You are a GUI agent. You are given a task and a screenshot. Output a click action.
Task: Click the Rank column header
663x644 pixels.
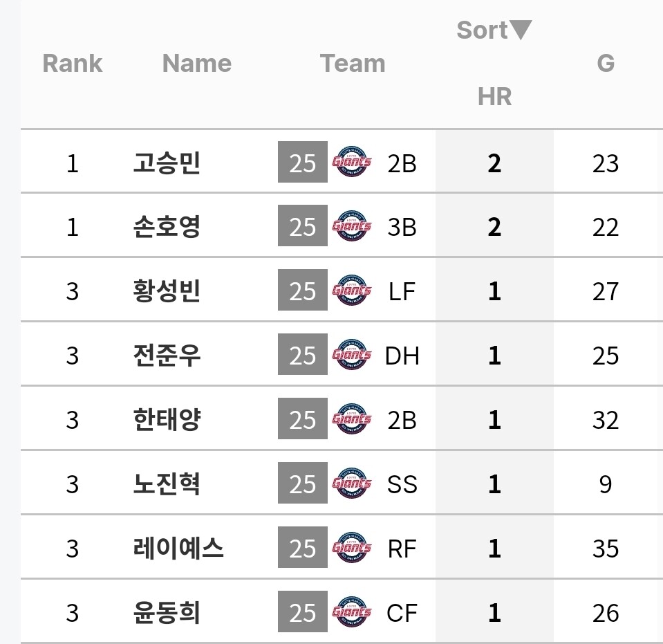coord(72,64)
